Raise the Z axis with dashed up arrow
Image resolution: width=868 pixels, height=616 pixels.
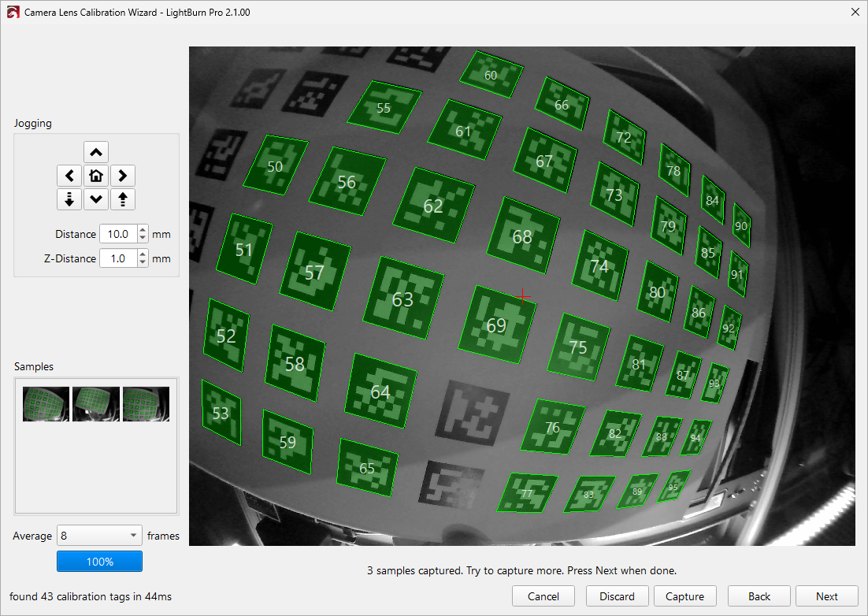[122, 199]
